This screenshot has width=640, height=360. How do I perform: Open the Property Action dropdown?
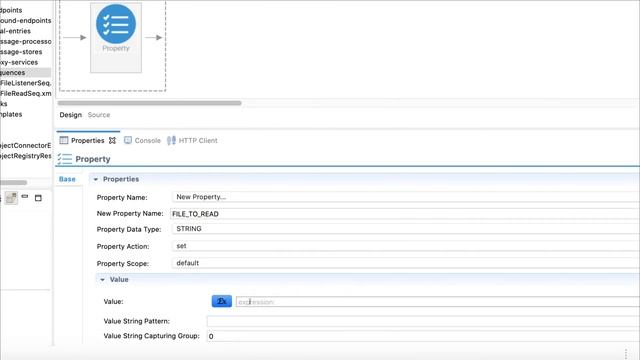click(x=406, y=246)
